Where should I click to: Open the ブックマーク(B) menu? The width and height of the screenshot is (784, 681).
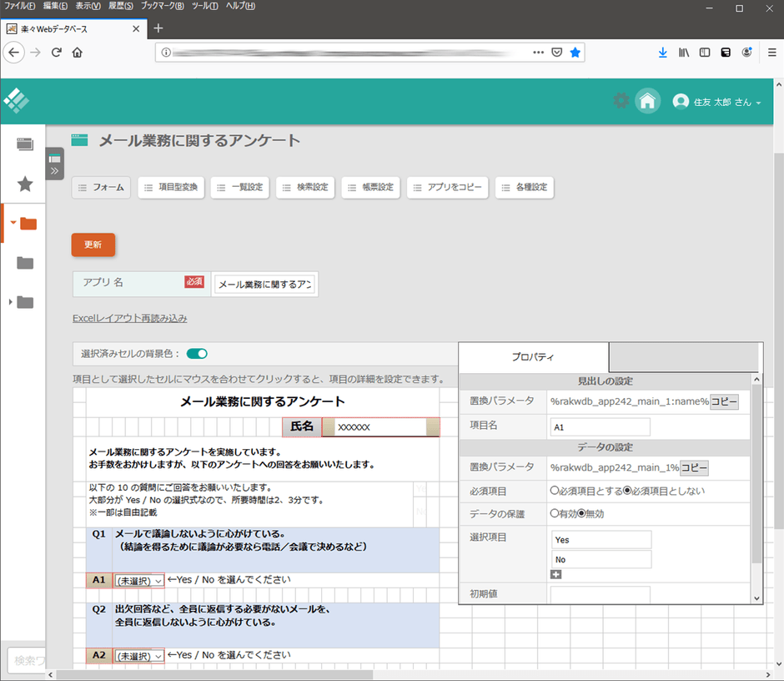pyautogui.click(x=163, y=7)
